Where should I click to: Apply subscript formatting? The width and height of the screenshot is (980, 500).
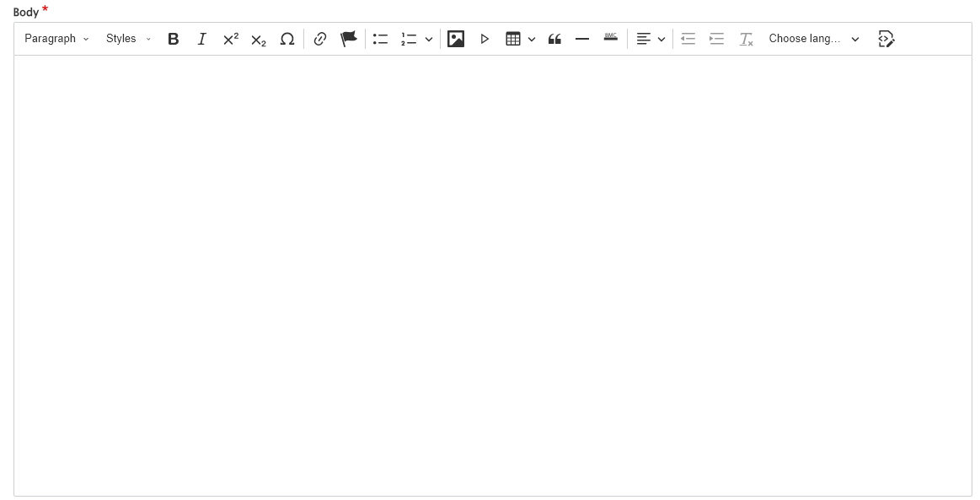(x=259, y=39)
